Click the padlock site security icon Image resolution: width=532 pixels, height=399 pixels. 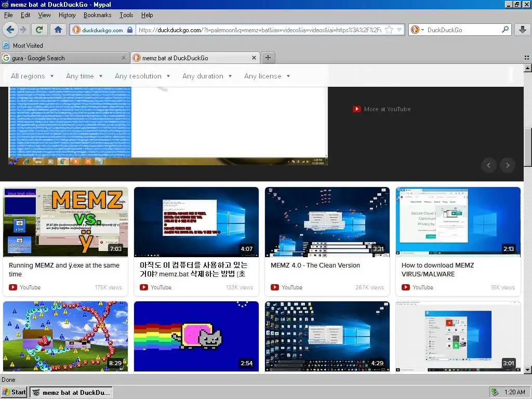pos(130,30)
